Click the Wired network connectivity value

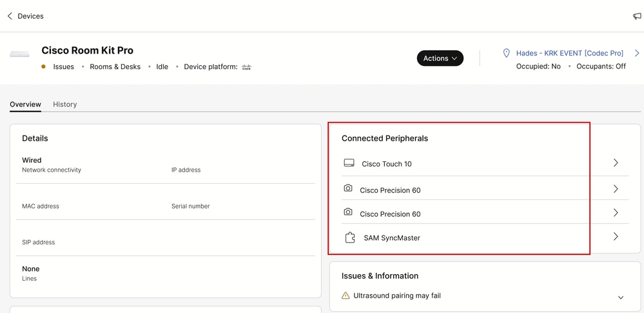click(x=32, y=160)
